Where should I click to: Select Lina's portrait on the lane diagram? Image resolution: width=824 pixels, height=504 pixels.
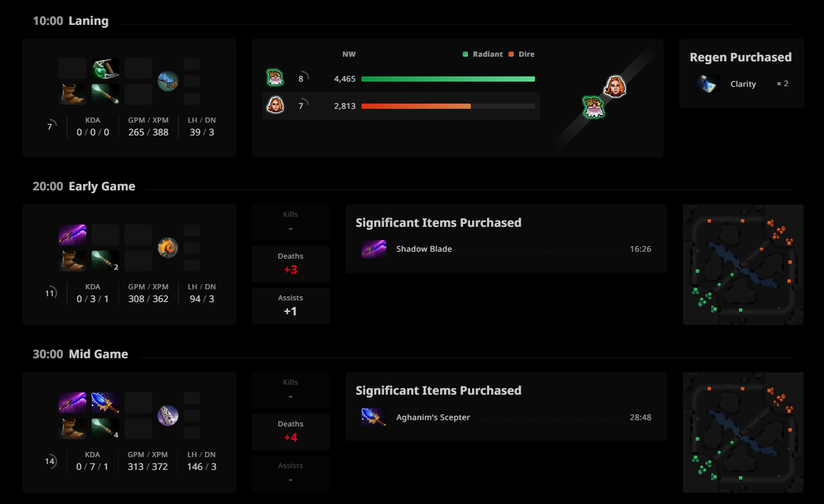pos(615,87)
